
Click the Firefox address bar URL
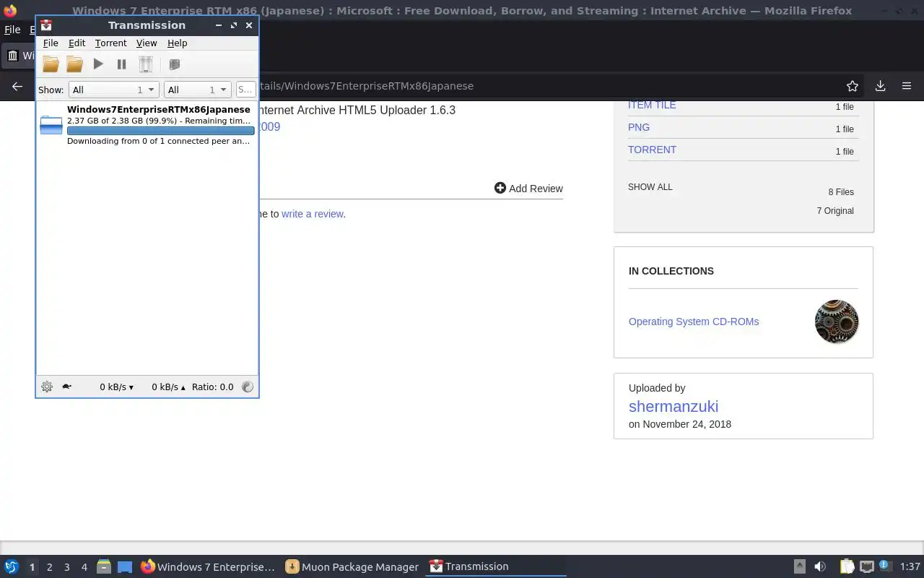366,86
